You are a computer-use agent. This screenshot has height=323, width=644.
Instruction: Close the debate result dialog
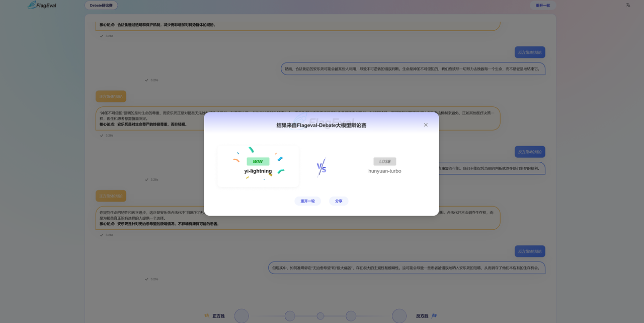pyautogui.click(x=426, y=125)
